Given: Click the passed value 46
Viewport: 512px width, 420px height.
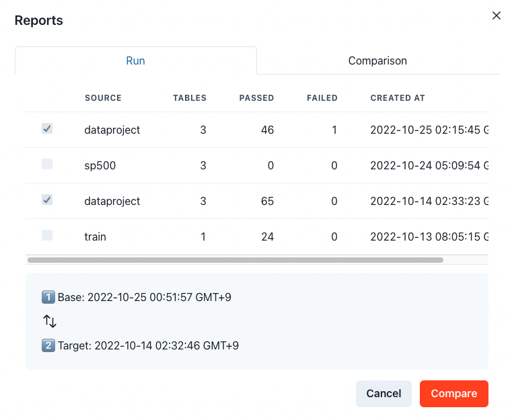Looking at the screenshot, I should [x=267, y=130].
